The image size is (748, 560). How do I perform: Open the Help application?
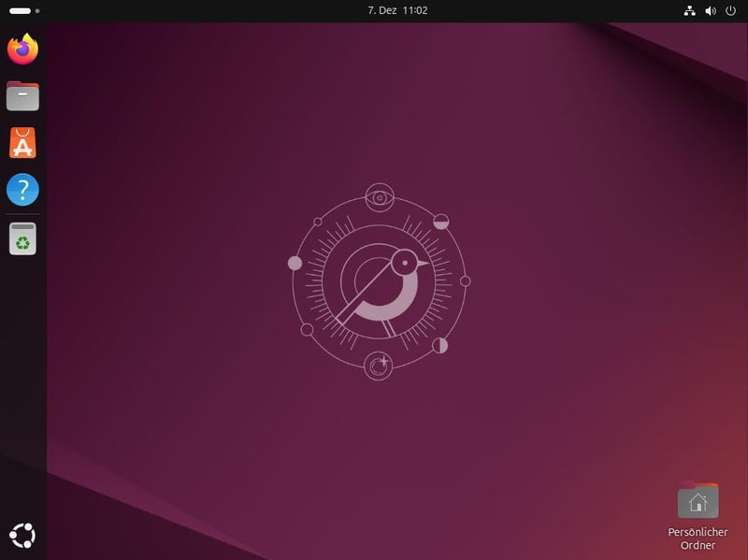pos(22,190)
